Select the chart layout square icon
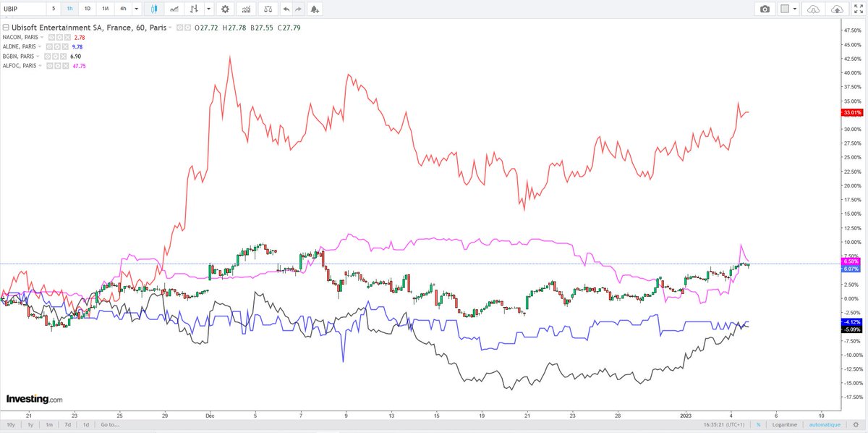The height and width of the screenshot is (433, 868). [x=785, y=9]
